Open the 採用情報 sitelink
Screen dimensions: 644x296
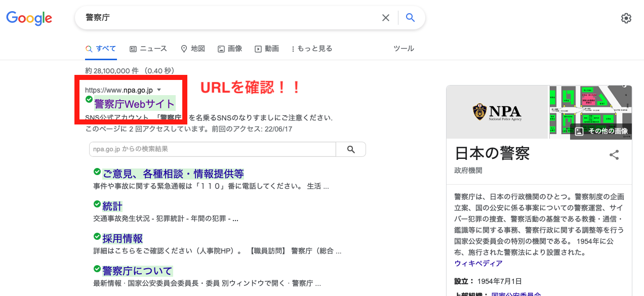(123, 238)
